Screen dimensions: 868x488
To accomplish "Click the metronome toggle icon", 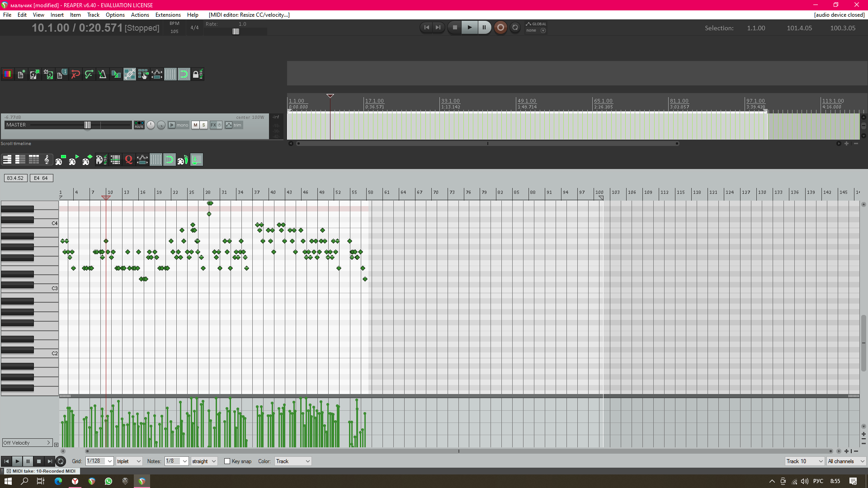I will click(x=103, y=75).
